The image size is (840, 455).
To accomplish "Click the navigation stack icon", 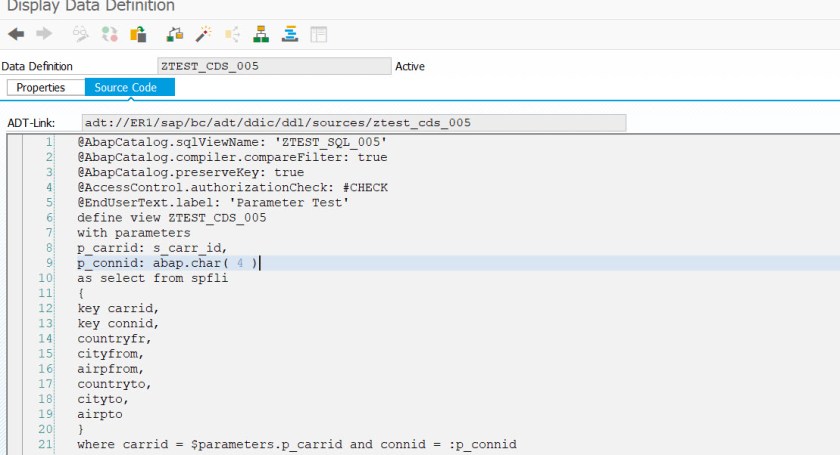I will pos(290,34).
